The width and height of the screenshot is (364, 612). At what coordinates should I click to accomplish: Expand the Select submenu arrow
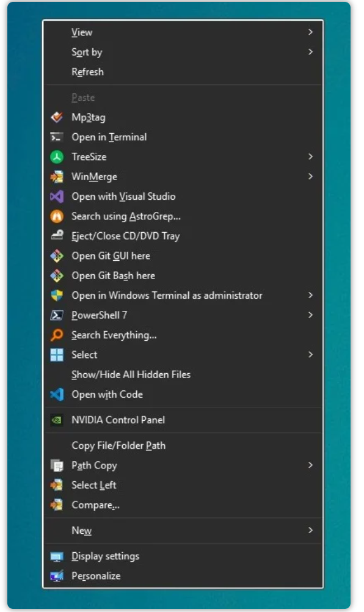[x=310, y=354]
